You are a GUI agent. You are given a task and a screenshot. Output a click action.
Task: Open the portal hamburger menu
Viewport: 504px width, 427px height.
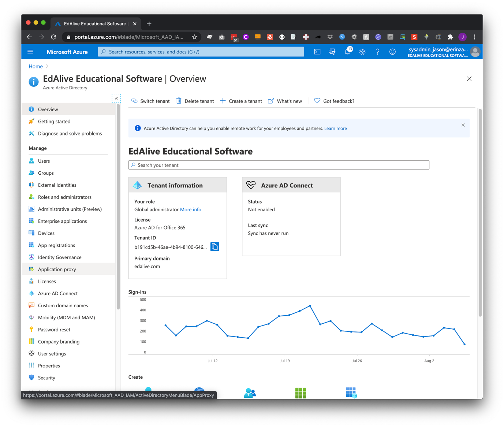pyautogui.click(x=30, y=52)
